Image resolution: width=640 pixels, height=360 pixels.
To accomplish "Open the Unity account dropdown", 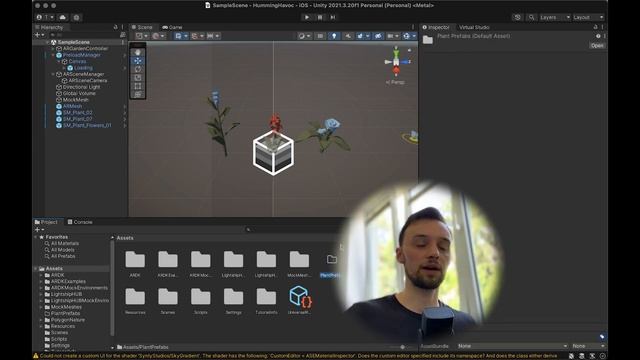I will (x=44, y=17).
